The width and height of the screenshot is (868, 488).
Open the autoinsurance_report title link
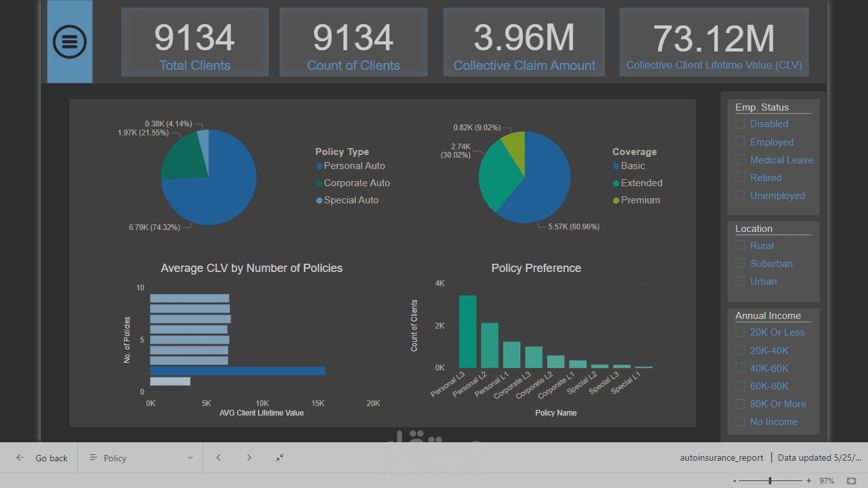pos(722,457)
